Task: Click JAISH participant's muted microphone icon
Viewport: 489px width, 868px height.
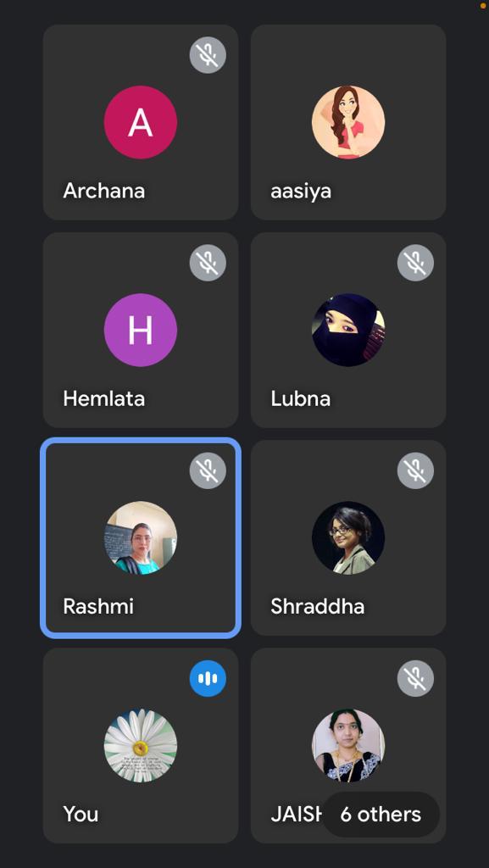Action: (415, 678)
